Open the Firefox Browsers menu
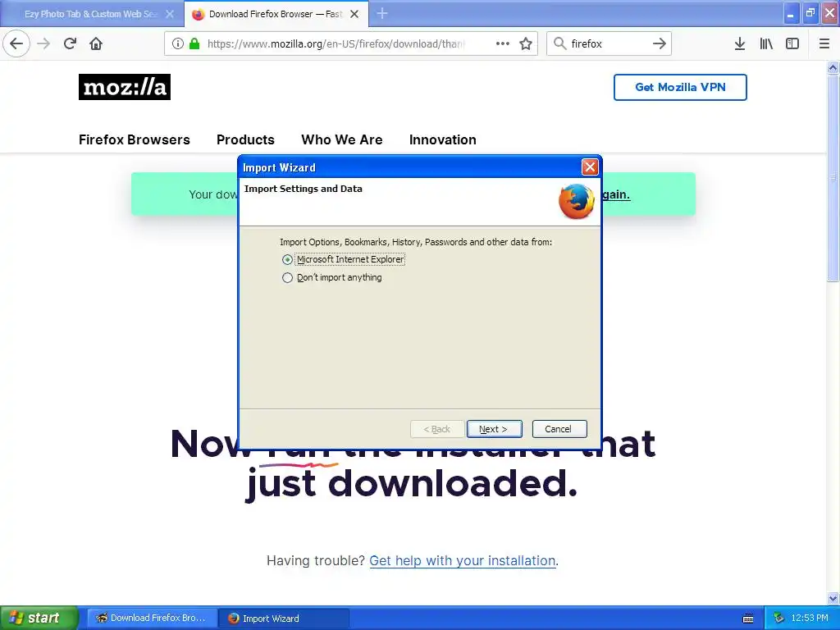This screenshot has width=840, height=630. click(135, 139)
